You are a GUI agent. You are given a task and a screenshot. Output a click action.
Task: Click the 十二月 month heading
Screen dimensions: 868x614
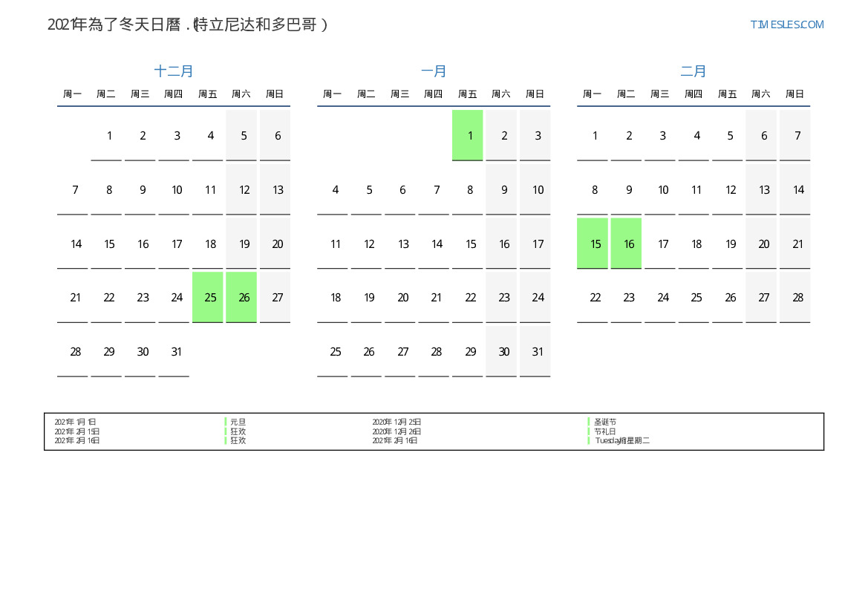174,71
